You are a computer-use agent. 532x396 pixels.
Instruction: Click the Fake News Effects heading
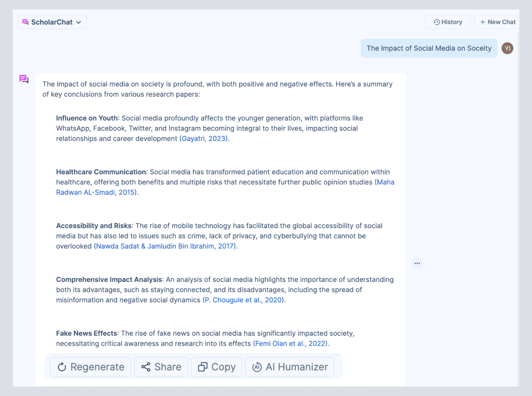click(x=87, y=333)
